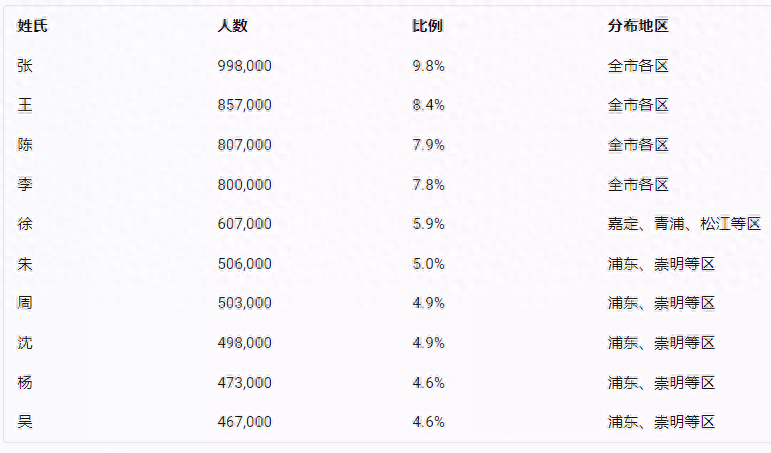Select the 857,000 value in 王 row
Image resolution: width=771 pixels, height=453 pixels.
[x=244, y=105]
